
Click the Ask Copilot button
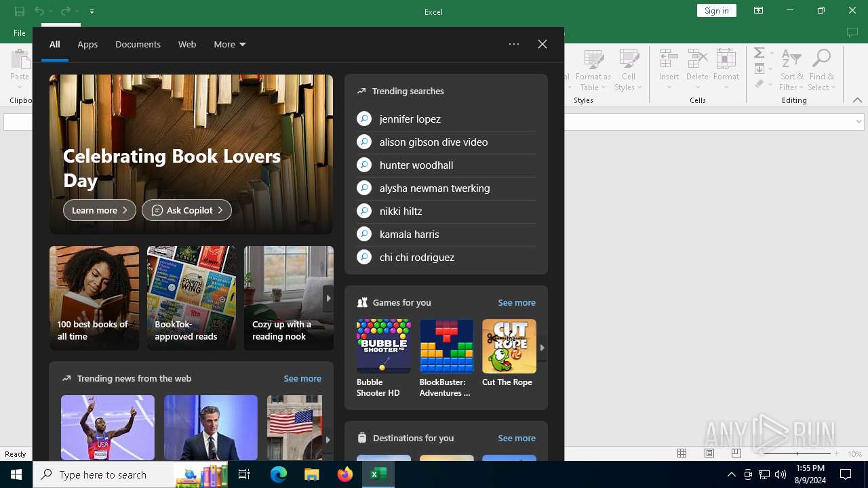coord(186,210)
